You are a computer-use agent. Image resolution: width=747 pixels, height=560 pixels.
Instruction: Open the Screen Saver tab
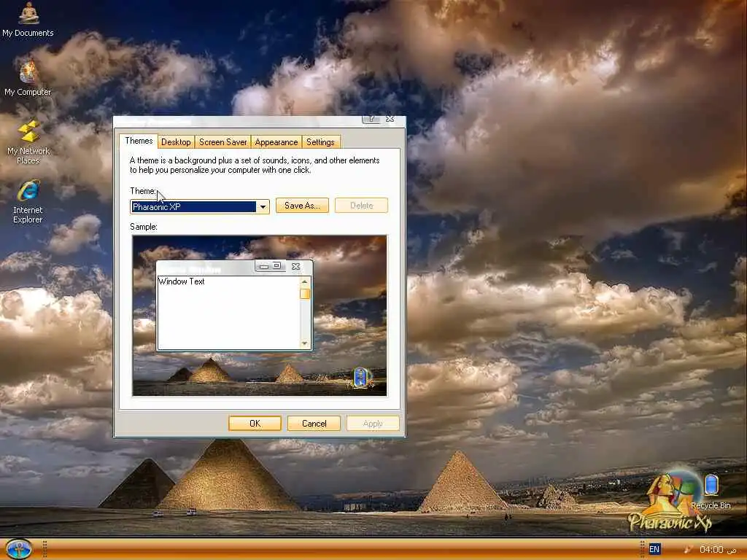[223, 142]
